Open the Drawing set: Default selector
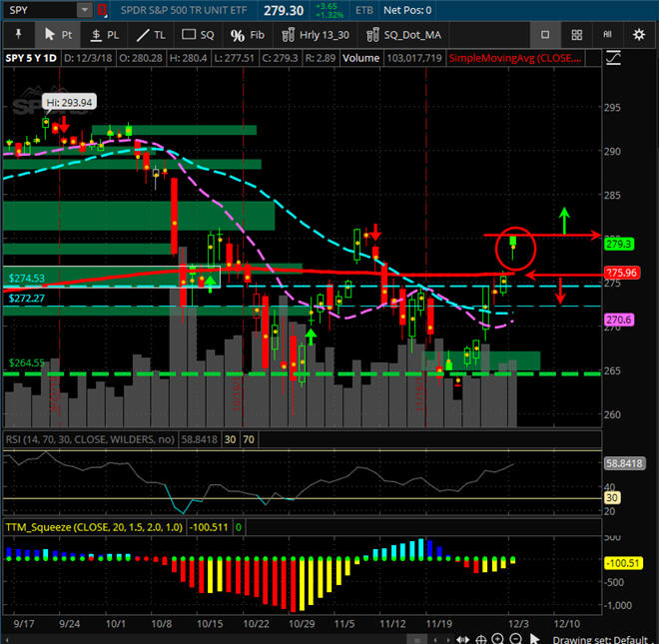 click(614, 639)
